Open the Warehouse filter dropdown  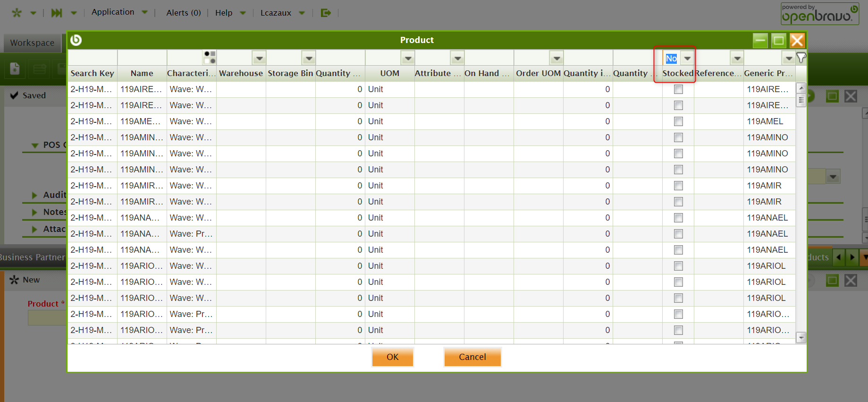click(259, 59)
